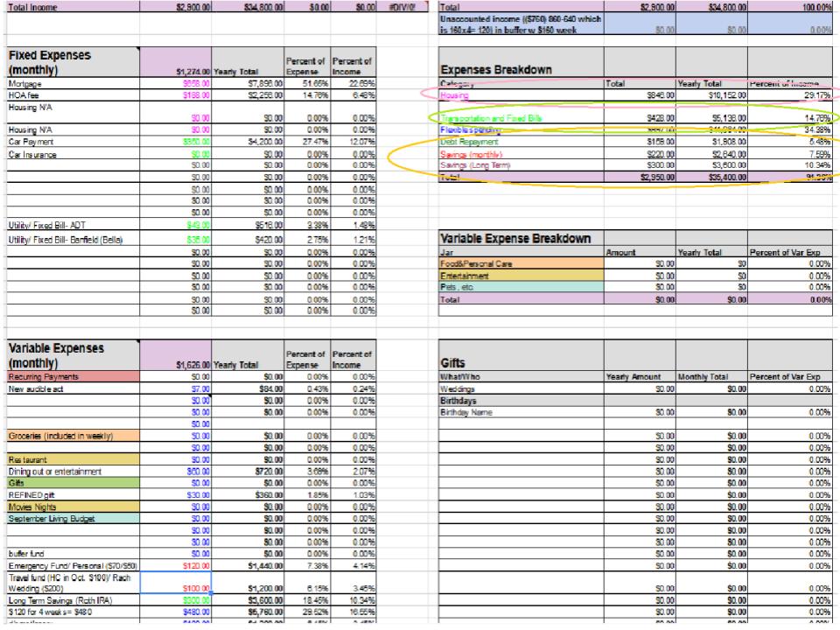Select the Housing yearly total $10,152.00
Image resolution: width=840 pixels, height=630 pixels.
click(x=712, y=95)
